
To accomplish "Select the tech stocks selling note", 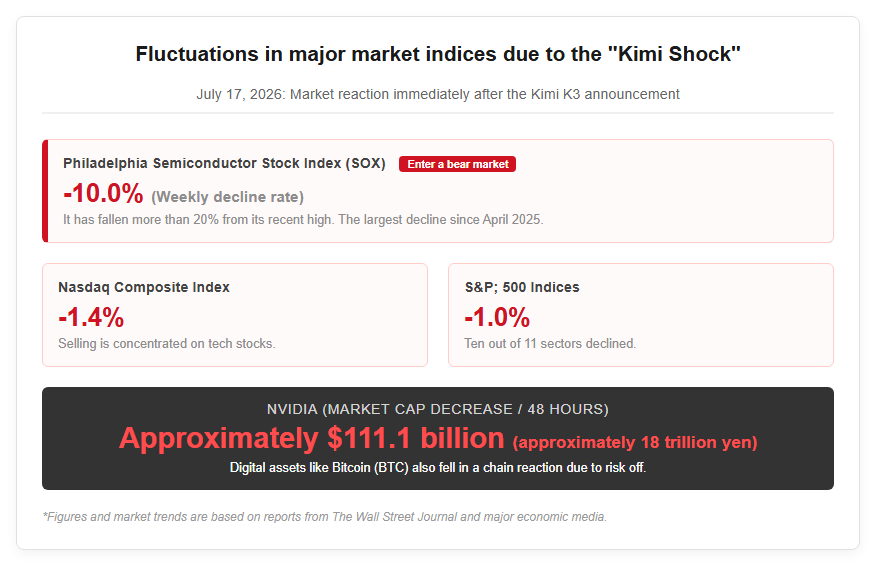I will point(166,343).
